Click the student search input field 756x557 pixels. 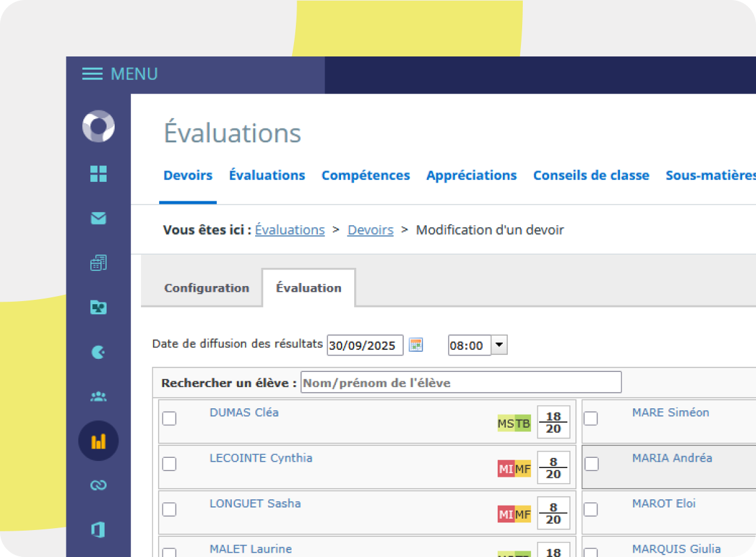461,383
